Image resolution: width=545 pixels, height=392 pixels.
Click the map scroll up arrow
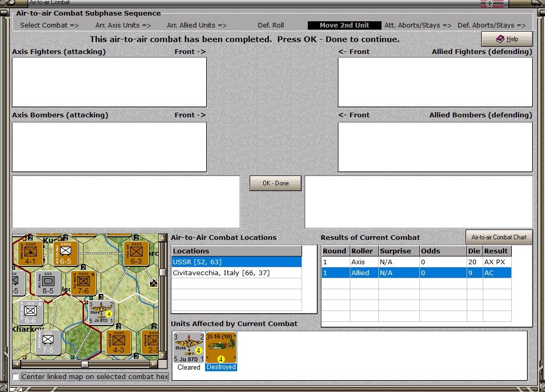[x=162, y=238]
